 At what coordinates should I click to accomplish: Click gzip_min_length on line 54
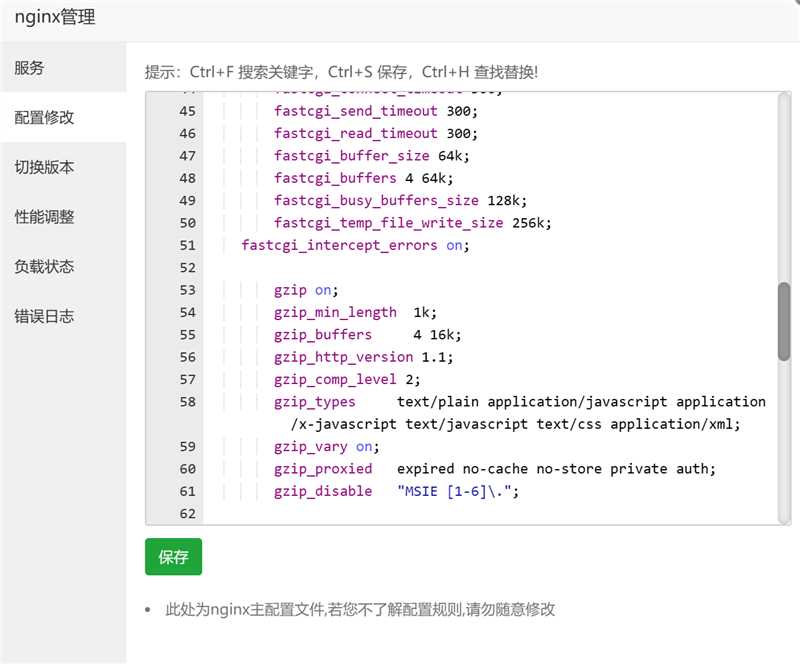[x=335, y=312]
